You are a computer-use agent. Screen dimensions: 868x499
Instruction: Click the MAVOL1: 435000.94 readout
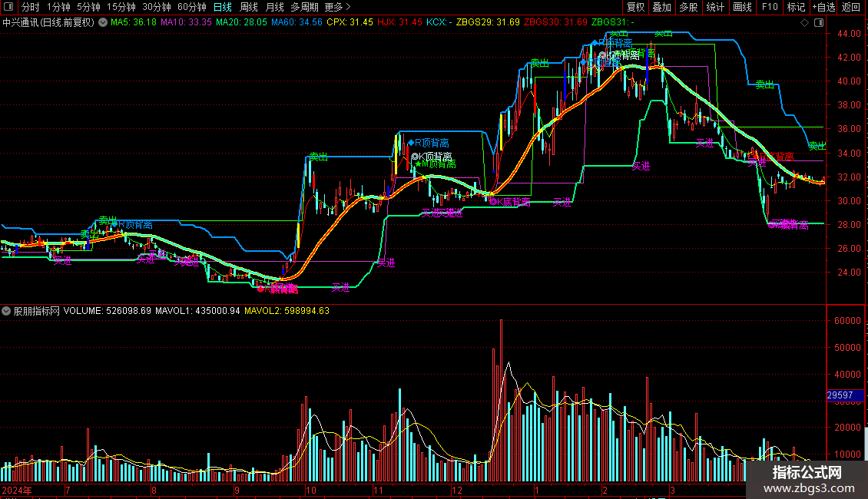tap(197, 311)
